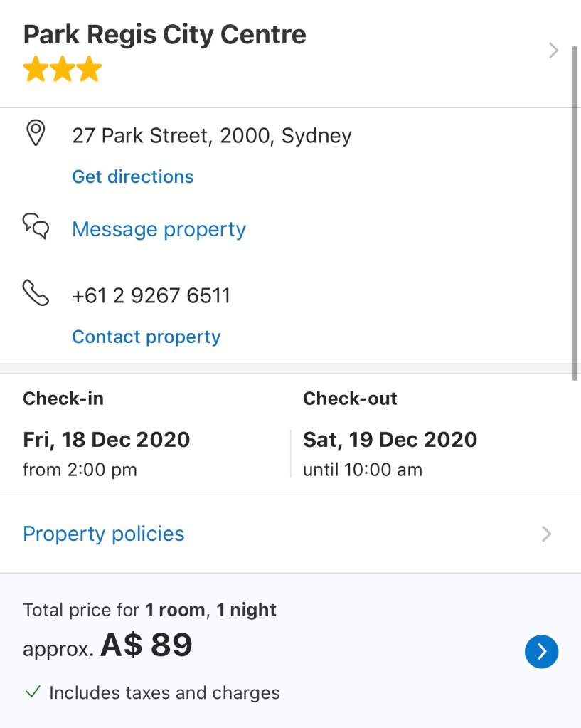This screenshot has width=581, height=728.
Task: Click the address 27 Park Street
Action: [212, 135]
